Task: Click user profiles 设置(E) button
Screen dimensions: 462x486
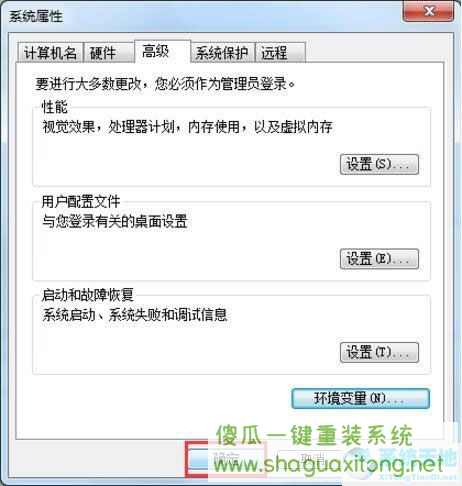Action: coord(379,259)
